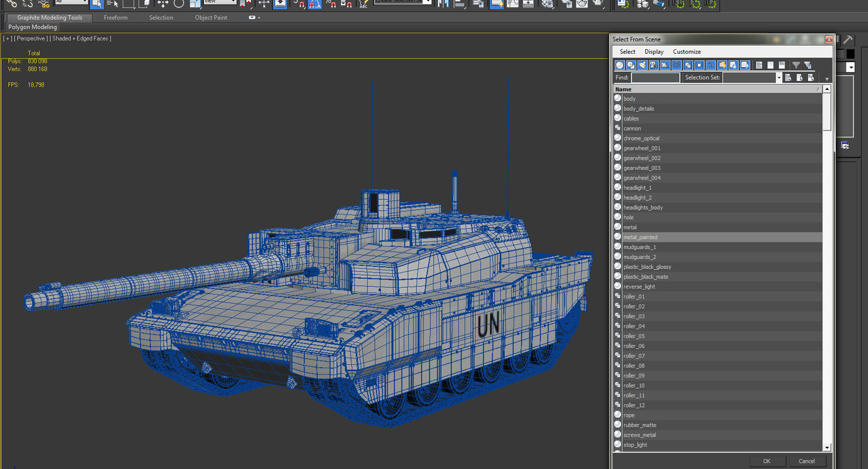Select the metal_painted list item
868x469 pixels.
coord(717,237)
